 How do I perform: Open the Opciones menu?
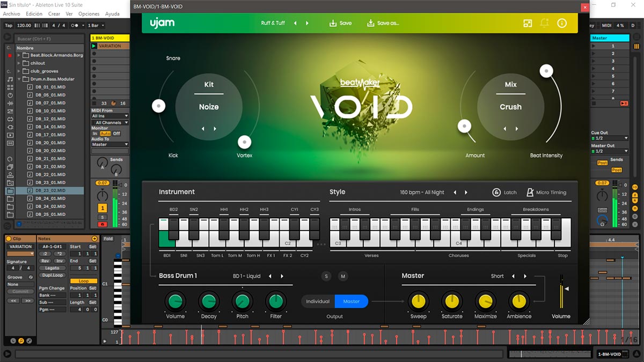(89, 14)
